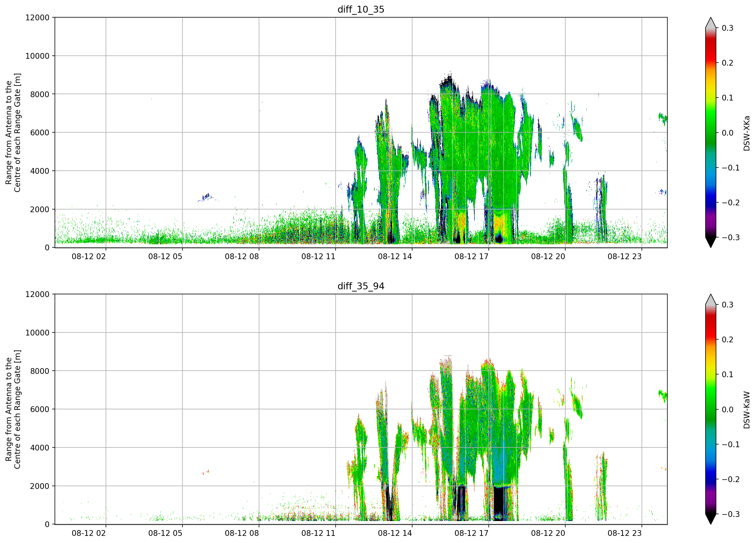756x543 pixels.
Task: Click the DSW-XKa color gradient bar
Action: (711, 132)
